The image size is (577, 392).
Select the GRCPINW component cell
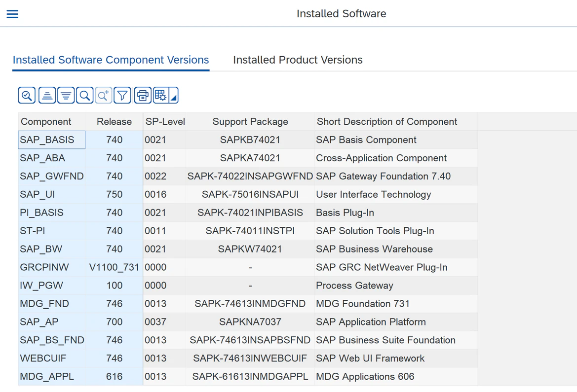[51, 267]
